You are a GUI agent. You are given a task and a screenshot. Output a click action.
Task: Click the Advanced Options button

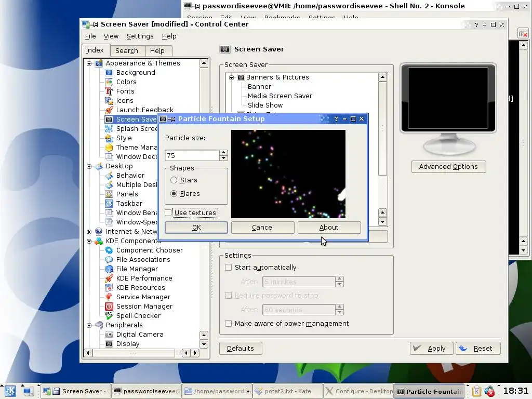[x=448, y=167]
